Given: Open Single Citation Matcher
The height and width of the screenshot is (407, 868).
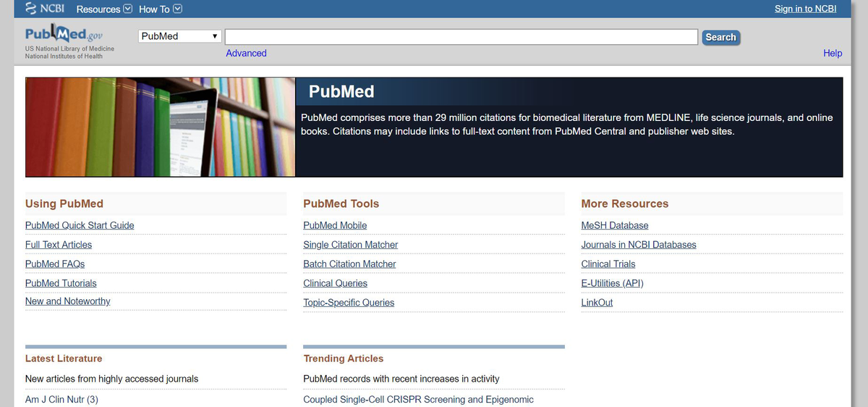Looking at the screenshot, I should (351, 245).
